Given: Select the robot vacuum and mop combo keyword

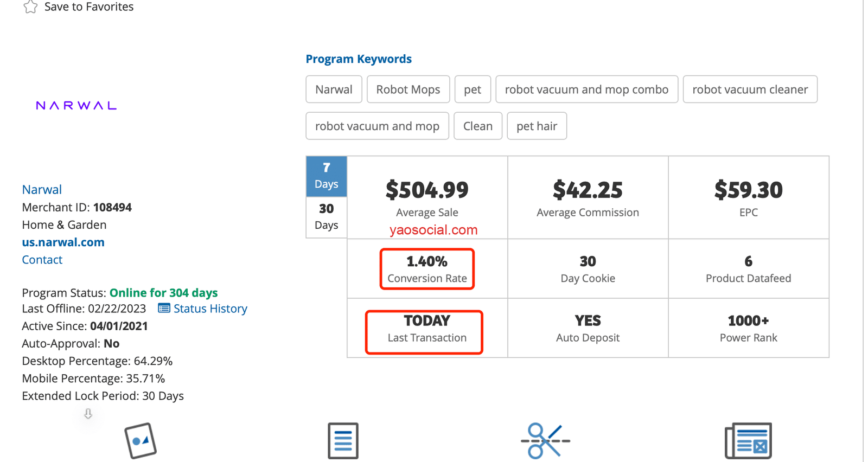Looking at the screenshot, I should (586, 89).
